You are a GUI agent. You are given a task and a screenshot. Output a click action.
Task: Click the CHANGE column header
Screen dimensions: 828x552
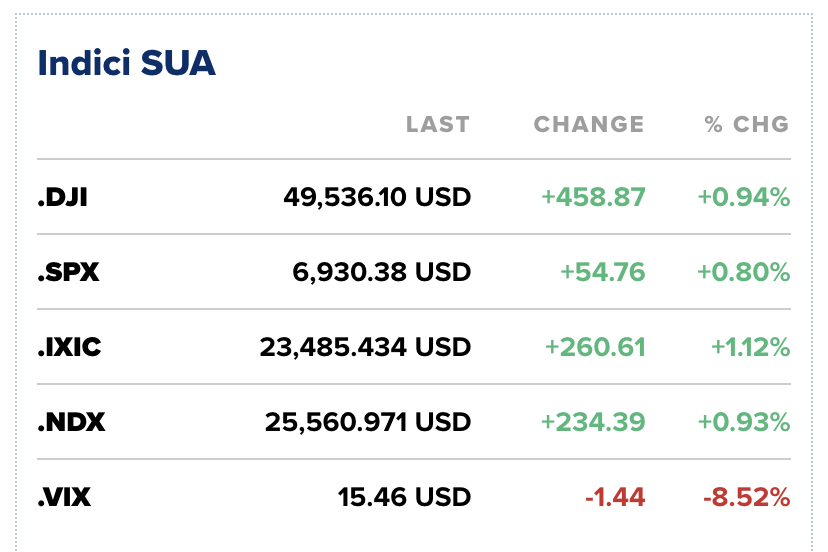[589, 125]
